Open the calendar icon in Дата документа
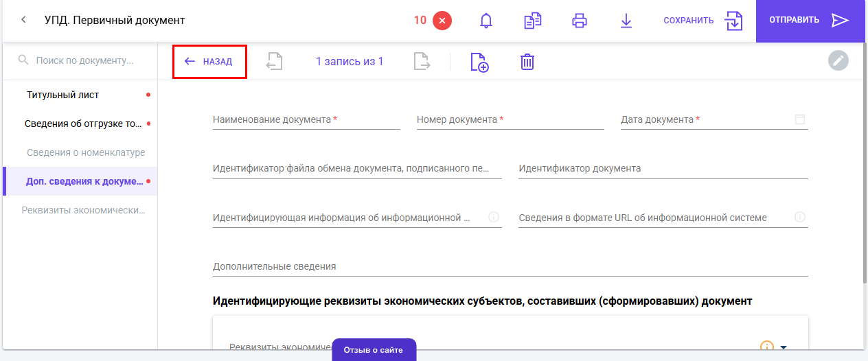The image size is (868, 361). [x=800, y=119]
